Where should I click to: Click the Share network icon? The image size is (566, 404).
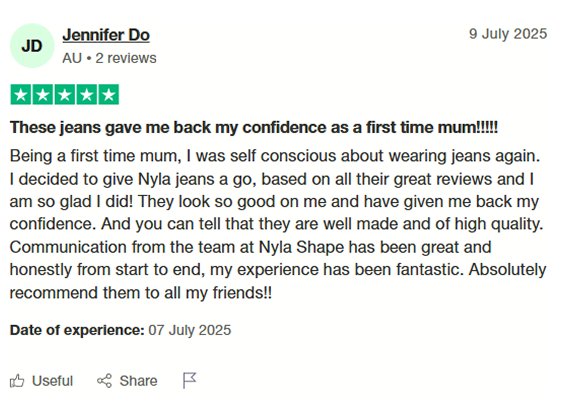pos(104,381)
